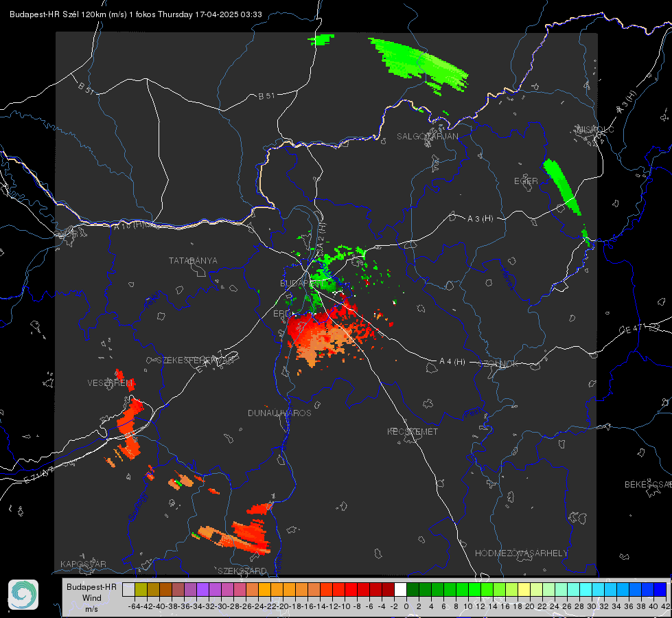This screenshot has width=672, height=618.
Task: Click the KAPOSVÁR city label
Action: (x=83, y=564)
